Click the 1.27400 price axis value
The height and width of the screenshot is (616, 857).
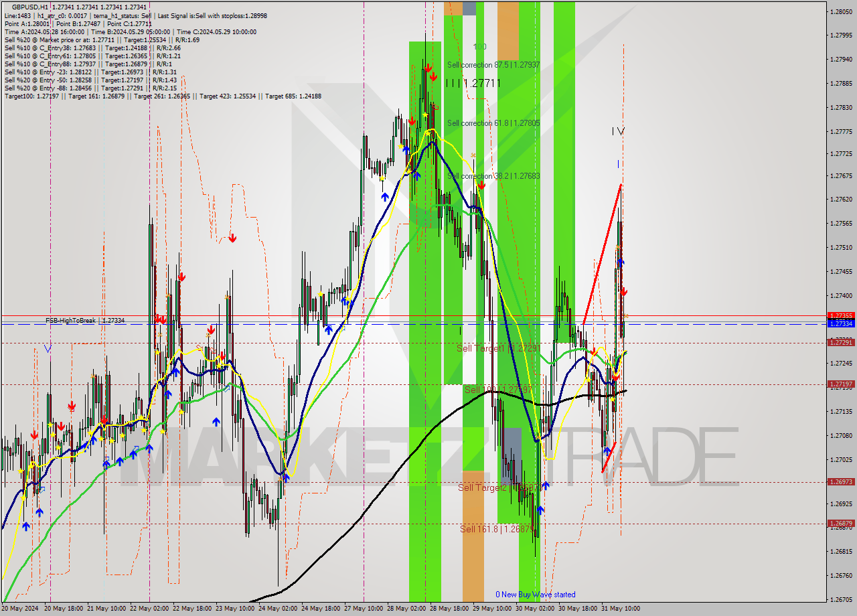tap(841, 296)
